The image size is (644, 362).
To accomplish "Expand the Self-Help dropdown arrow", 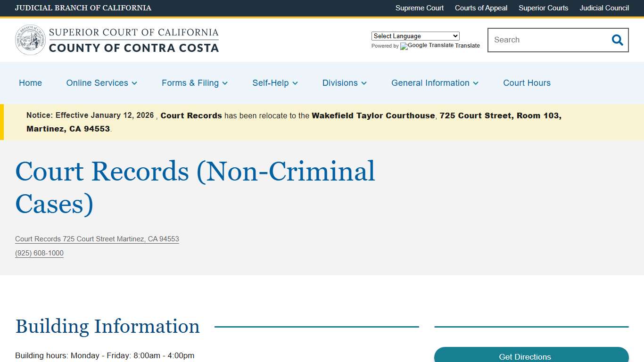I will [x=296, y=83].
